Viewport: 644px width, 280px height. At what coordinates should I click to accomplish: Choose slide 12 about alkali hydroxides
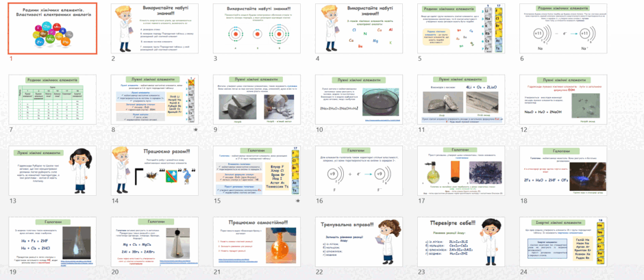pos(563,99)
